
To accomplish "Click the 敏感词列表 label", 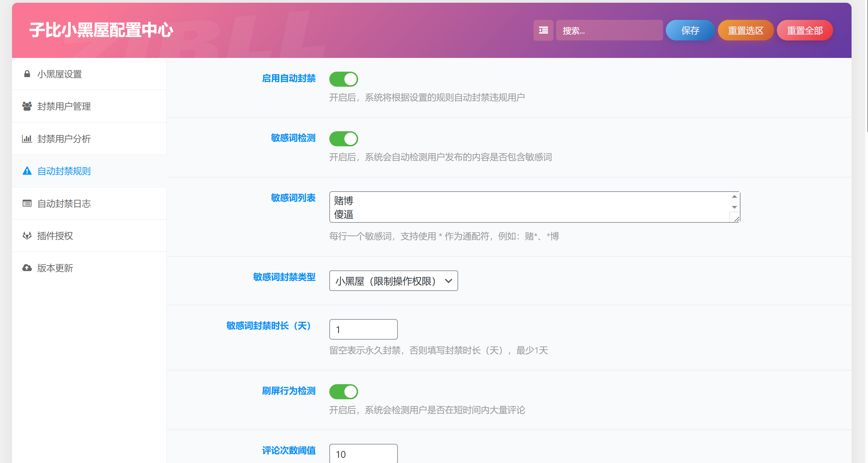I will 293,198.
